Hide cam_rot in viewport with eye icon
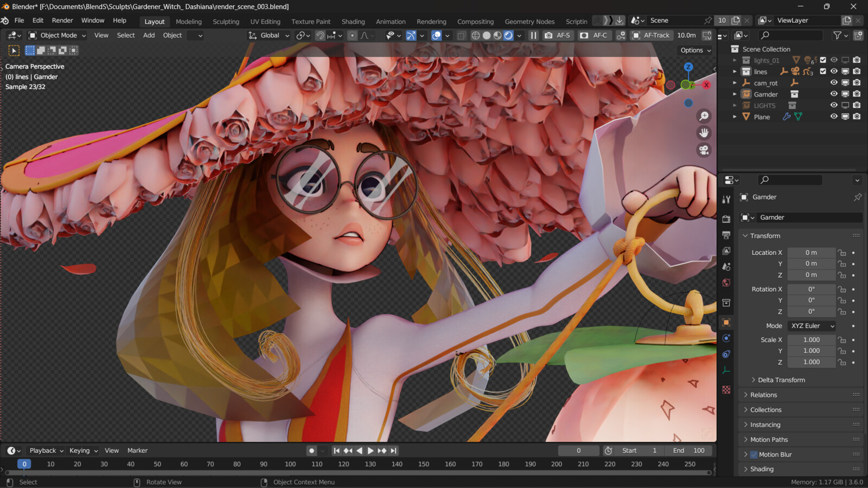 pyautogui.click(x=834, y=83)
